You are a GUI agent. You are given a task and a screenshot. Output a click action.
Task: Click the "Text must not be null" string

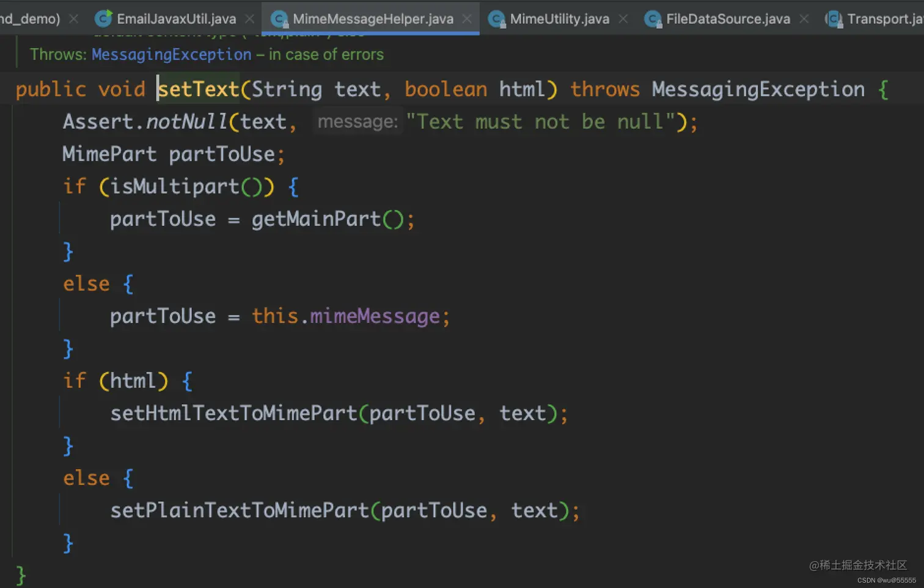pos(541,122)
